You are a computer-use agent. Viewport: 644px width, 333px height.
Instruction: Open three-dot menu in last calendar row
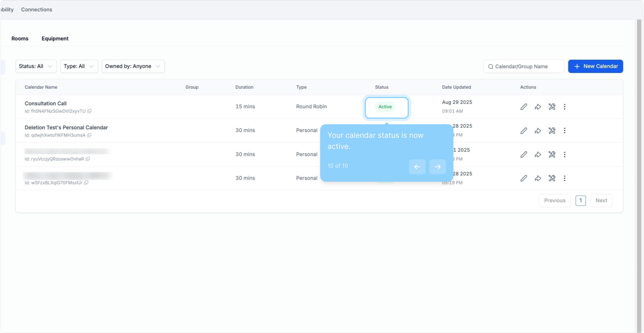coord(564,178)
